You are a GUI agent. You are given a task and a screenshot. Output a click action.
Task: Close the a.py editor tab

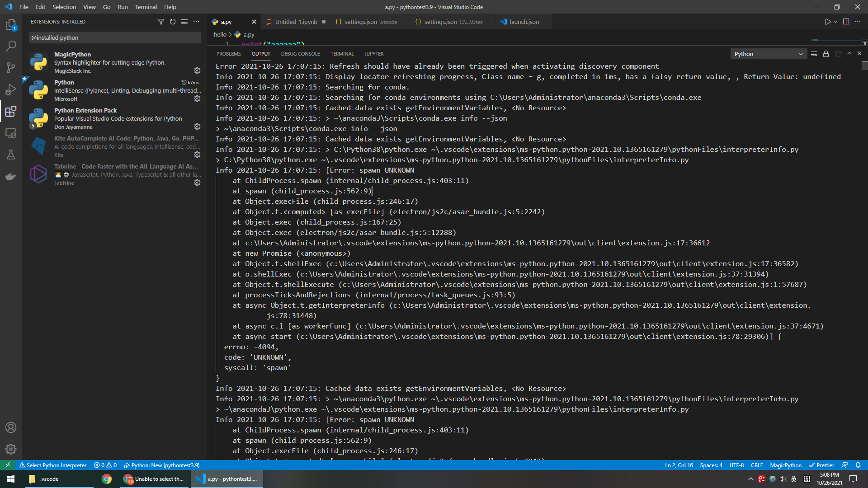254,22
